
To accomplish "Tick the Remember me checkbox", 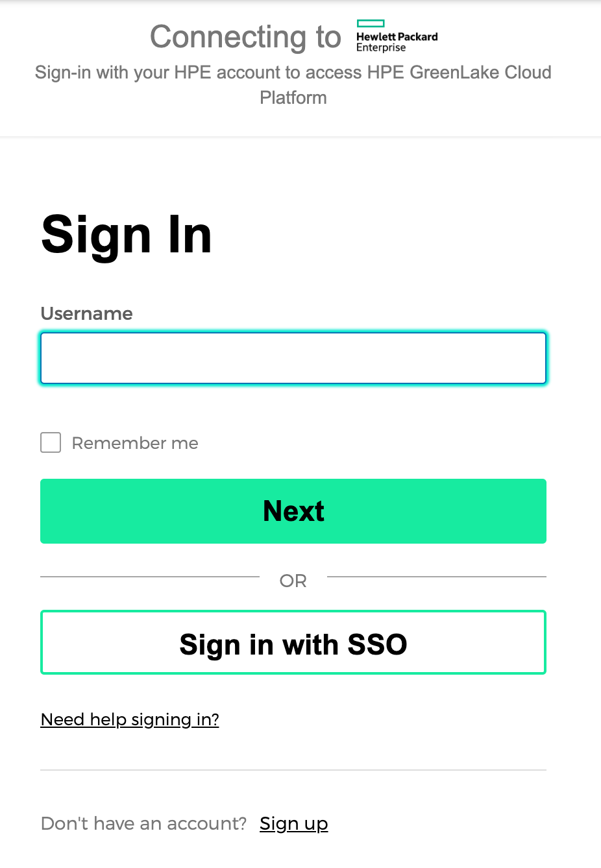I will [51, 442].
